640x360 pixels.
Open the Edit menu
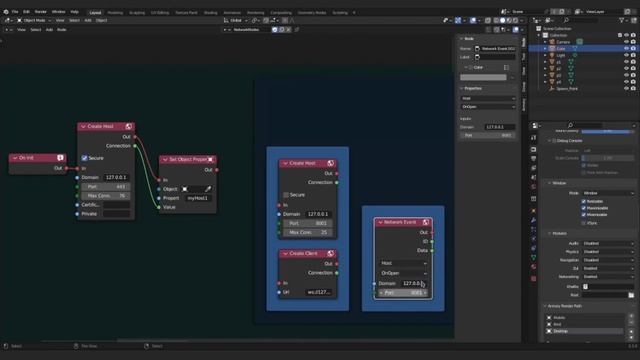tap(27, 12)
